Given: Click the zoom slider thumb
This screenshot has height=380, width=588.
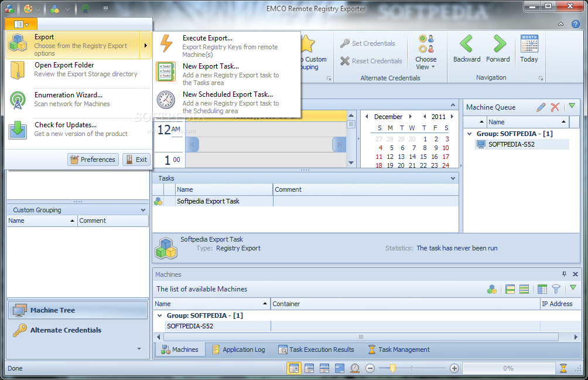Looking at the screenshot, I should pyautogui.click(x=392, y=368).
